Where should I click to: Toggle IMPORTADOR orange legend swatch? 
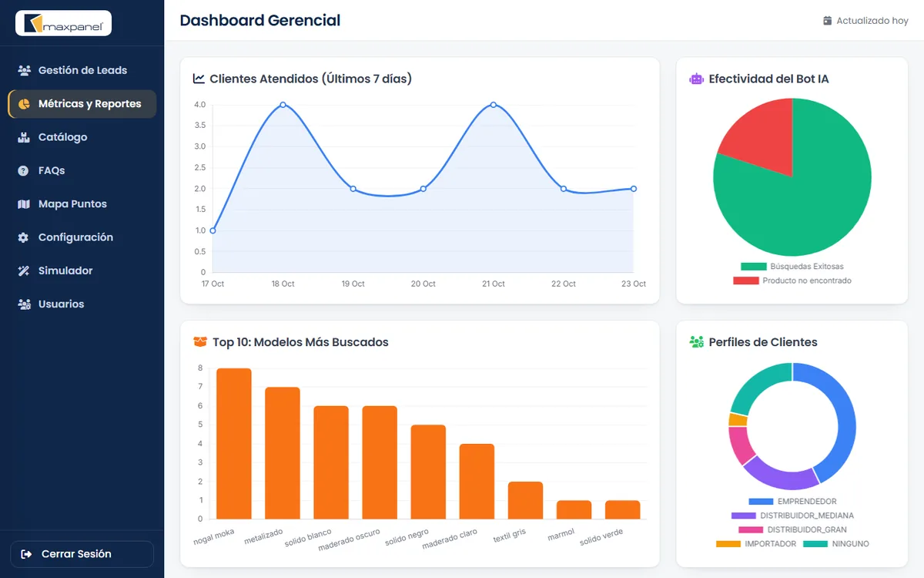pos(728,544)
